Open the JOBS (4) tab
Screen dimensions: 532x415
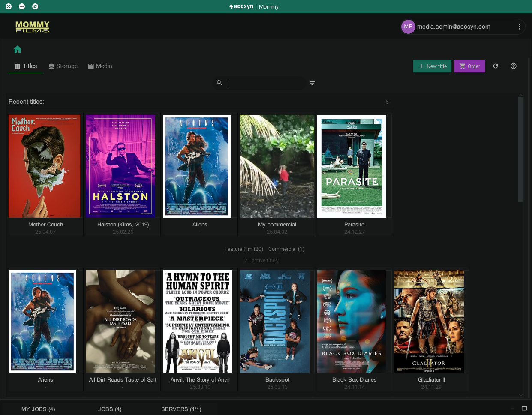(110, 409)
